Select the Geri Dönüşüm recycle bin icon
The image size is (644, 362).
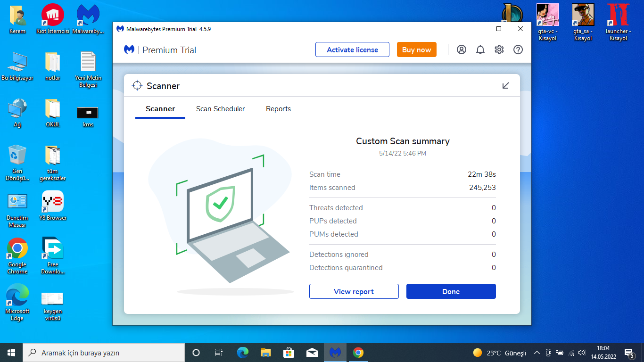(17, 163)
